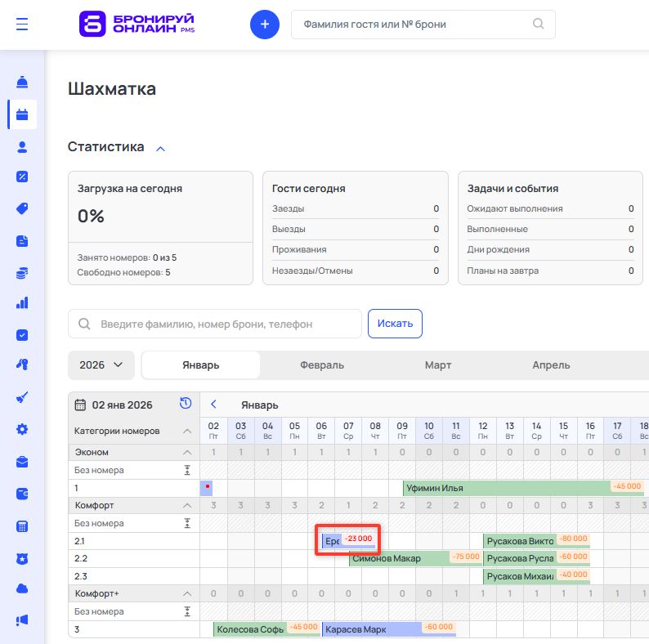
Task: Collapse the Эконом room category
Action: coord(186,452)
